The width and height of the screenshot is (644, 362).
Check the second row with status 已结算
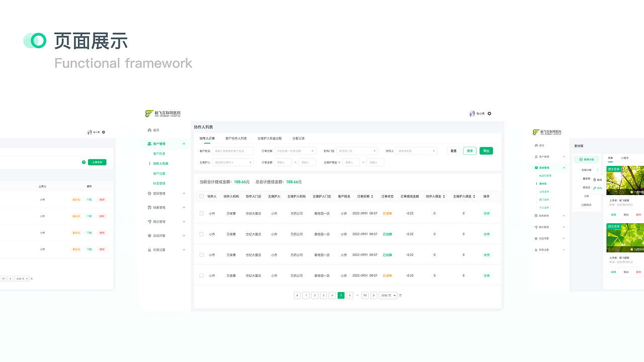tap(202, 234)
